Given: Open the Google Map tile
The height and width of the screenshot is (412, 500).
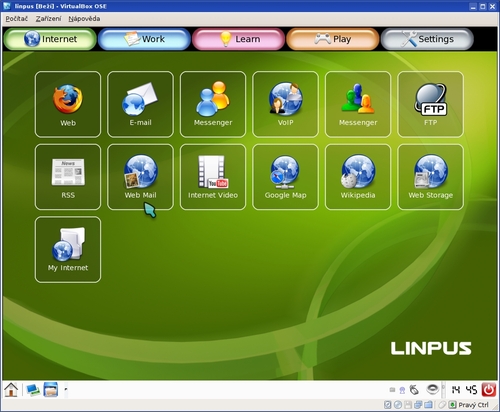Looking at the screenshot, I should pyautogui.click(x=285, y=177).
